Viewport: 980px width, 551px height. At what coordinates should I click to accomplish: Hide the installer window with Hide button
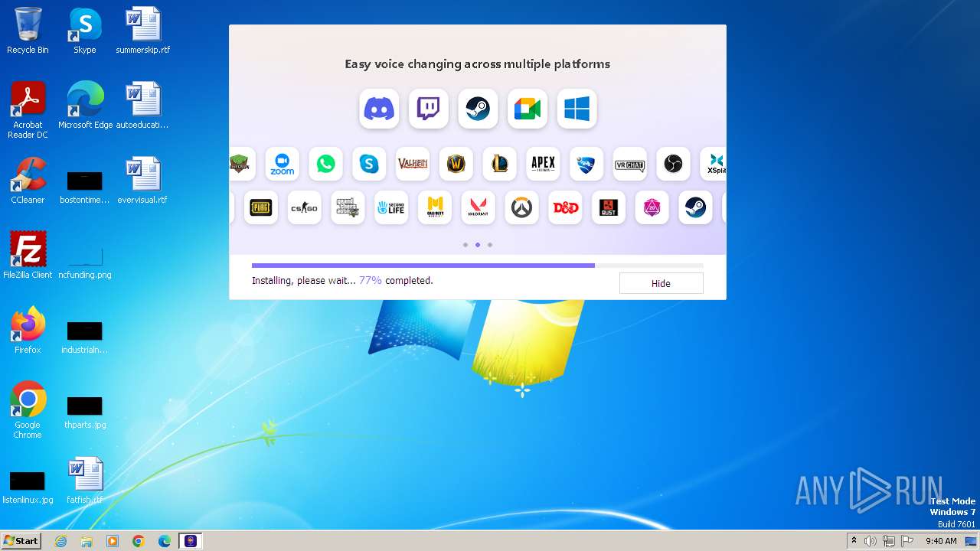(x=661, y=283)
